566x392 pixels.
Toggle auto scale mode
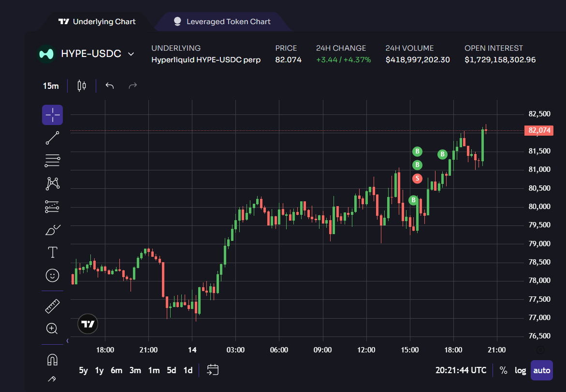[x=541, y=370]
